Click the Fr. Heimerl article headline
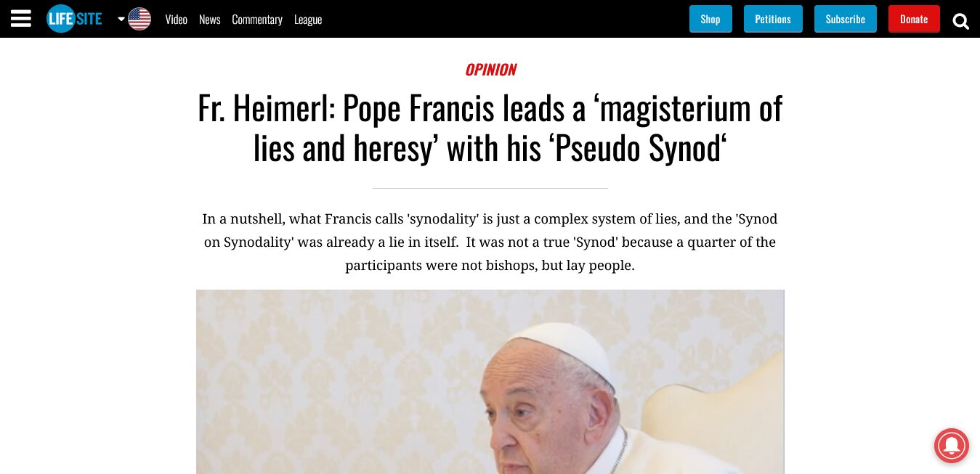The width and height of the screenshot is (980, 474). pyautogui.click(x=490, y=128)
